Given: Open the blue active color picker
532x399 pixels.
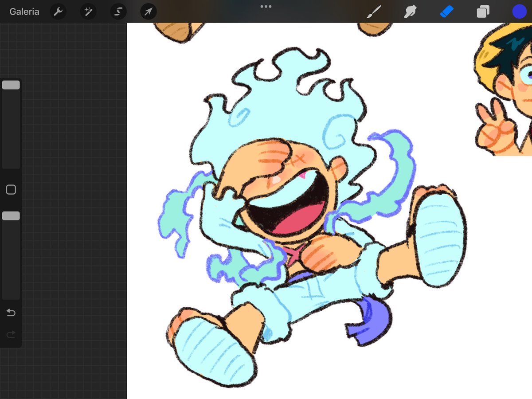Looking at the screenshot, I should point(519,12).
